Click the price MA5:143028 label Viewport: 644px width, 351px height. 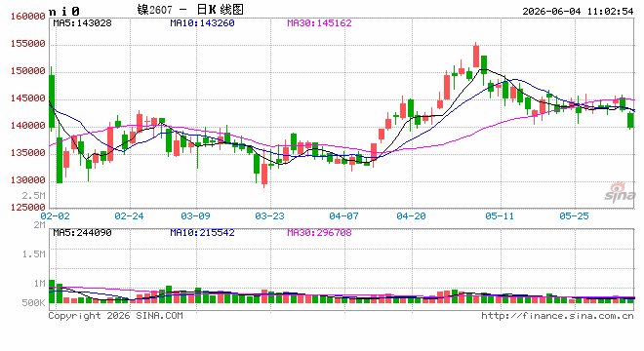tap(83, 23)
